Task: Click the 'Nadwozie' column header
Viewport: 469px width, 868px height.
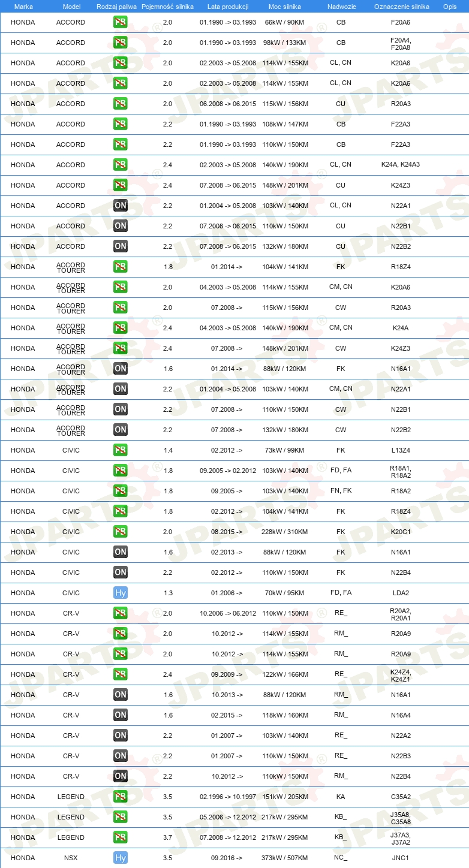Action: [341, 7]
